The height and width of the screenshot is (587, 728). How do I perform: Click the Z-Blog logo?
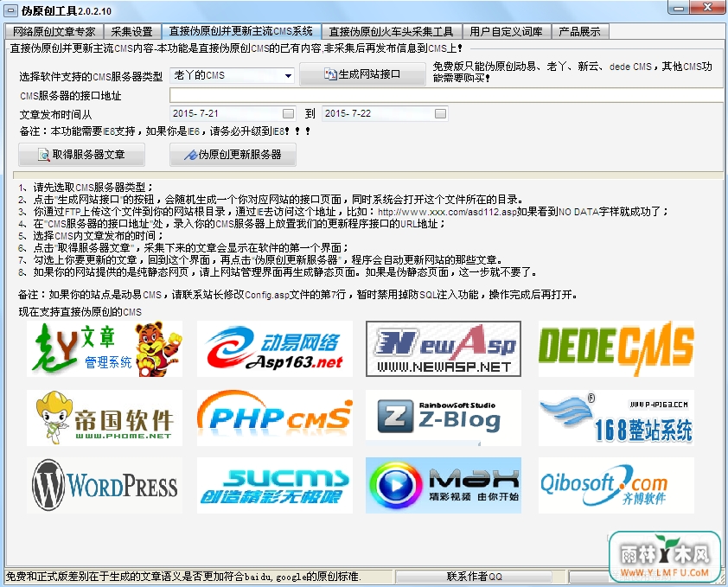(444, 418)
